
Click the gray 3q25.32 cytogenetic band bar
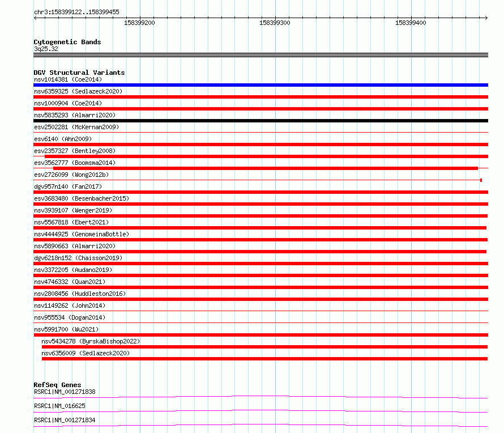click(260, 55)
